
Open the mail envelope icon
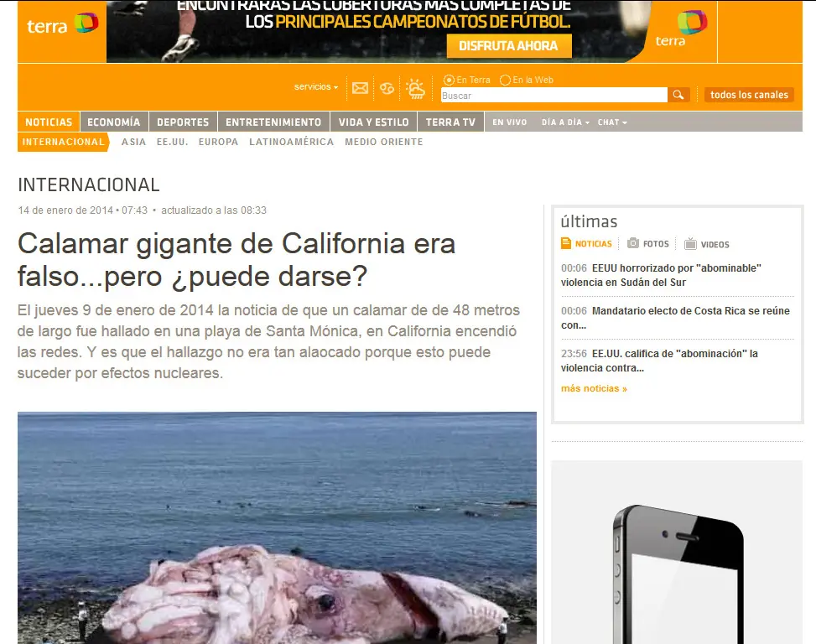[360, 88]
